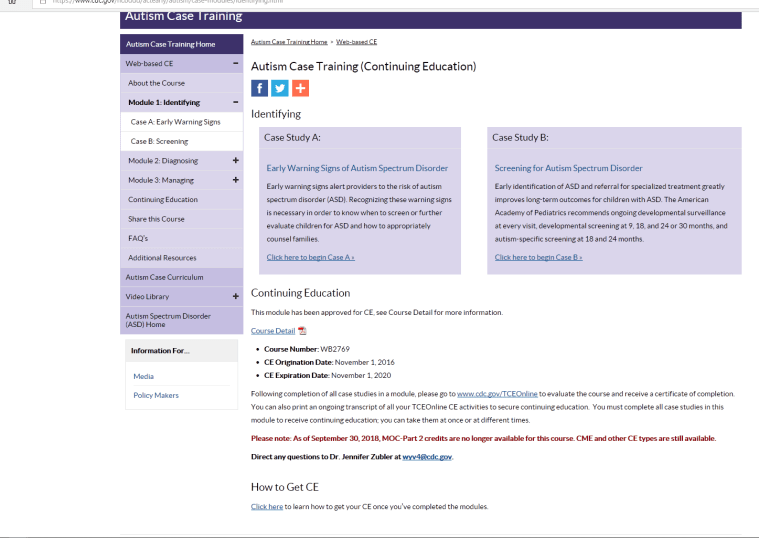Select Case B: Screening in sidebar

[x=159, y=141]
